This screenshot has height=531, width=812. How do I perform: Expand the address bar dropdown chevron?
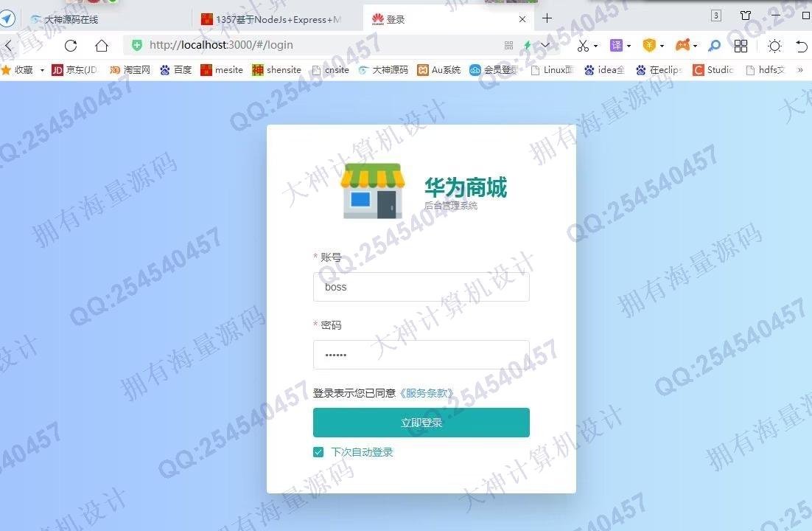click(x=545, y=46)
